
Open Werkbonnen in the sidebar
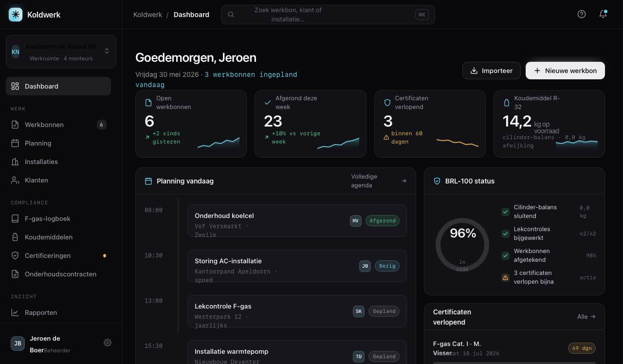click(x=58, y=125)
